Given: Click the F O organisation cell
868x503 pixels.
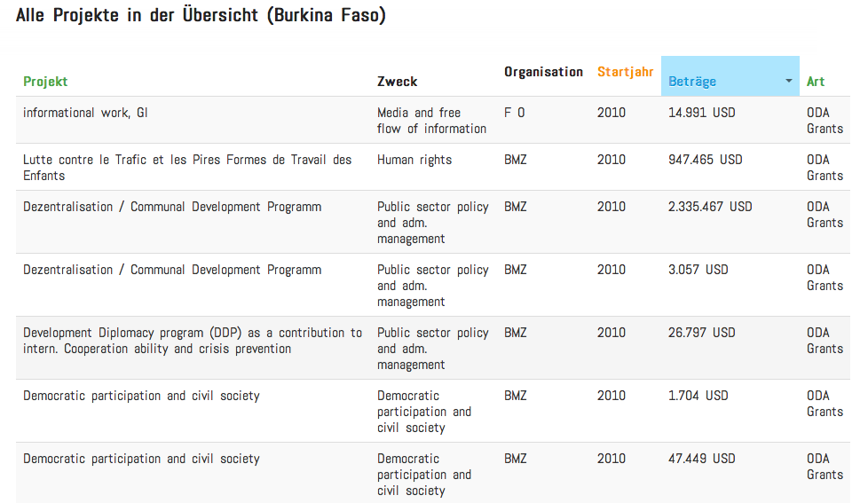Looking at the screenshot, I should [x=514, y=113].
